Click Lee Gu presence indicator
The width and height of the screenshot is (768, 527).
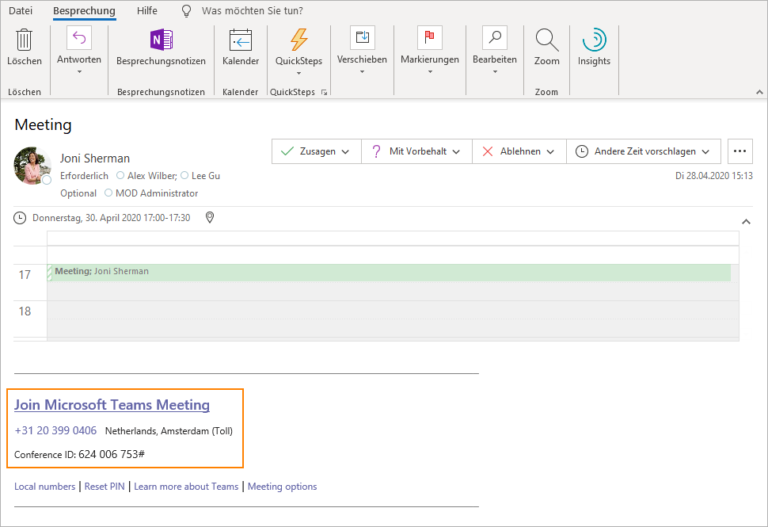point(184,175)
